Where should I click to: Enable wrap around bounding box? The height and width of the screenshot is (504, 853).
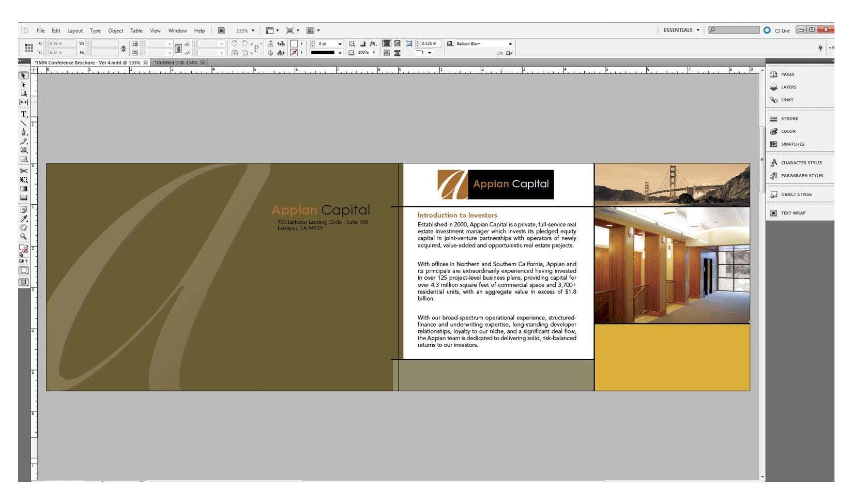397,44
